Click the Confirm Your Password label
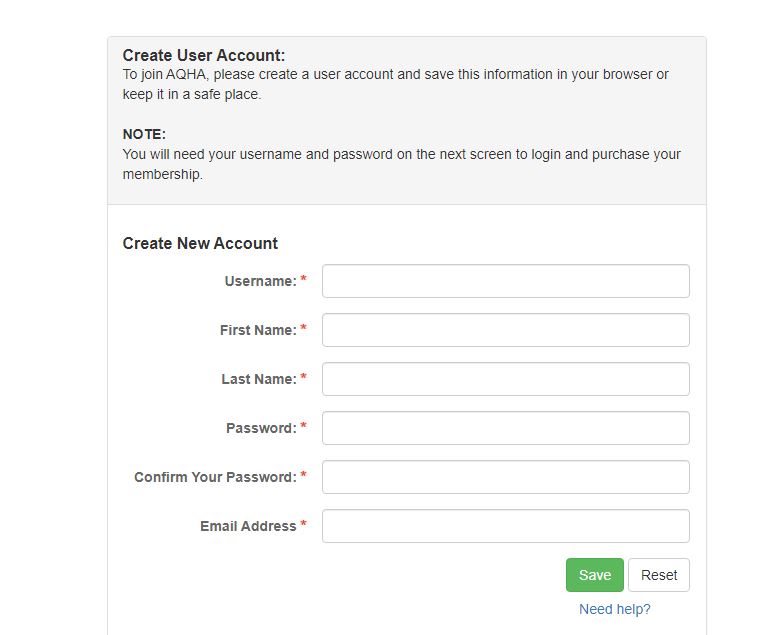 [215, 477]
